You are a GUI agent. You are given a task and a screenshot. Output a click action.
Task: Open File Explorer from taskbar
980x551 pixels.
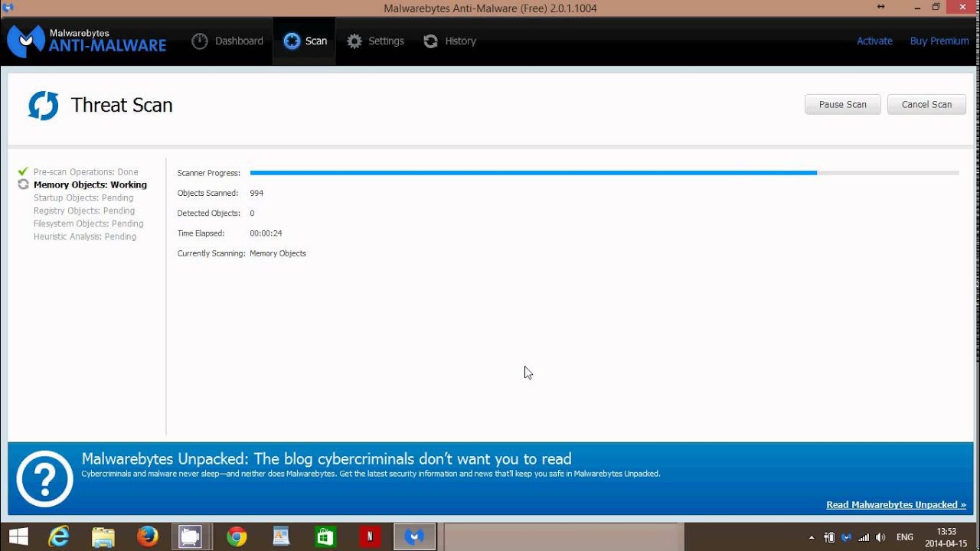(103, 536)
